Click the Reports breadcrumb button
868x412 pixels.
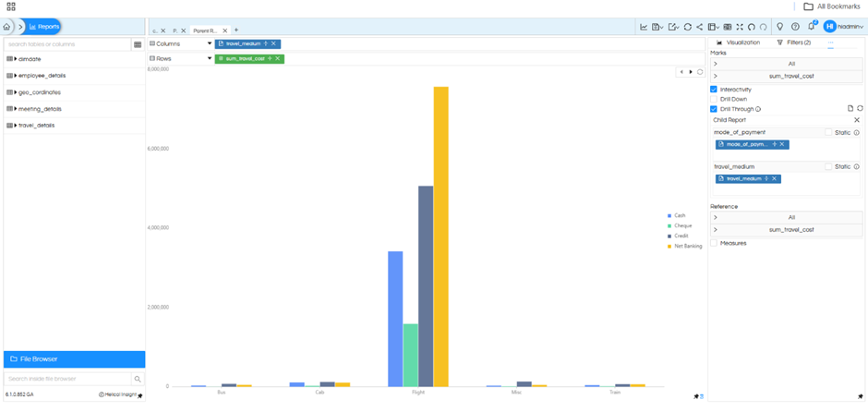coord(43,27)
